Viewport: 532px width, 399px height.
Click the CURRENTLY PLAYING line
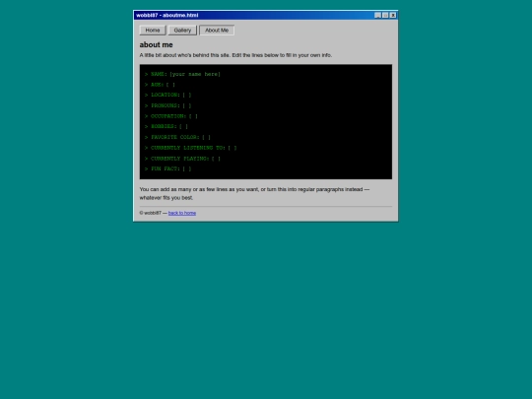(182, 158)
